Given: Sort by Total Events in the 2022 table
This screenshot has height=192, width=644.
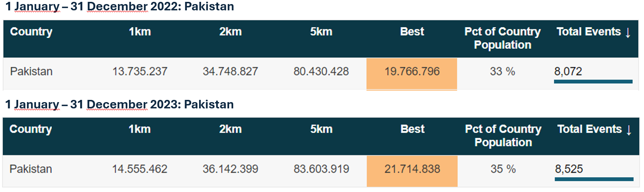Looking at the screenshot, I should (x=593, y=32).
